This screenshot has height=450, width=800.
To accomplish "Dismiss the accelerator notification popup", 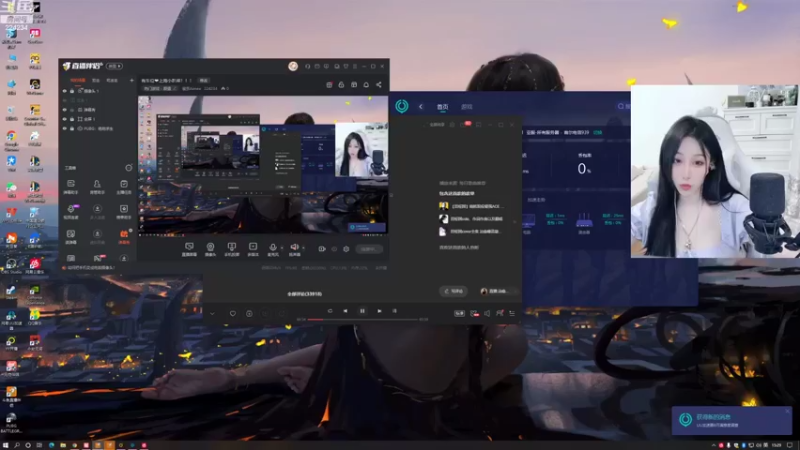I will tap(787, 411).
